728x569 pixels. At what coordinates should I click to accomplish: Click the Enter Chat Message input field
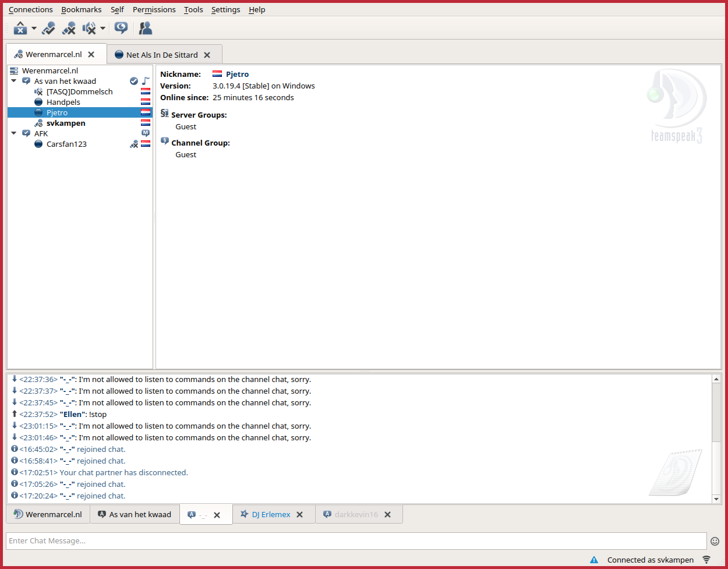coord(355,541)
